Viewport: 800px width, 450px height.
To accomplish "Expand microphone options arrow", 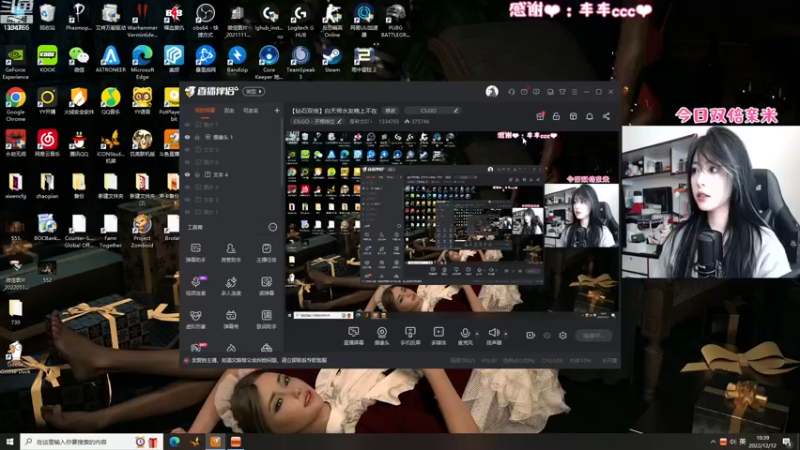I will [477, 334].
